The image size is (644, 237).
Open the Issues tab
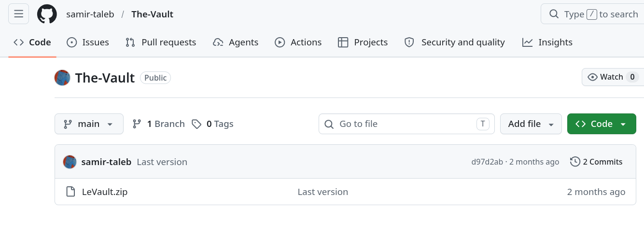click(88, 42)
